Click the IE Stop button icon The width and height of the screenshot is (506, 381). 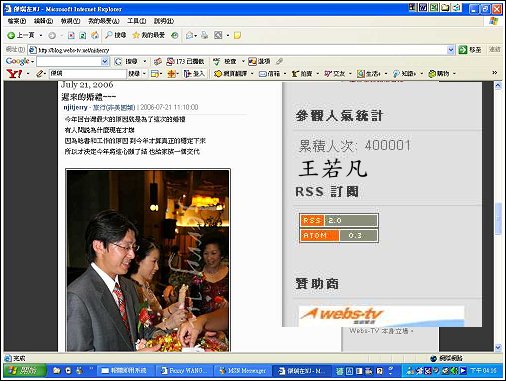pyautogui.click(x=71, y=35)
